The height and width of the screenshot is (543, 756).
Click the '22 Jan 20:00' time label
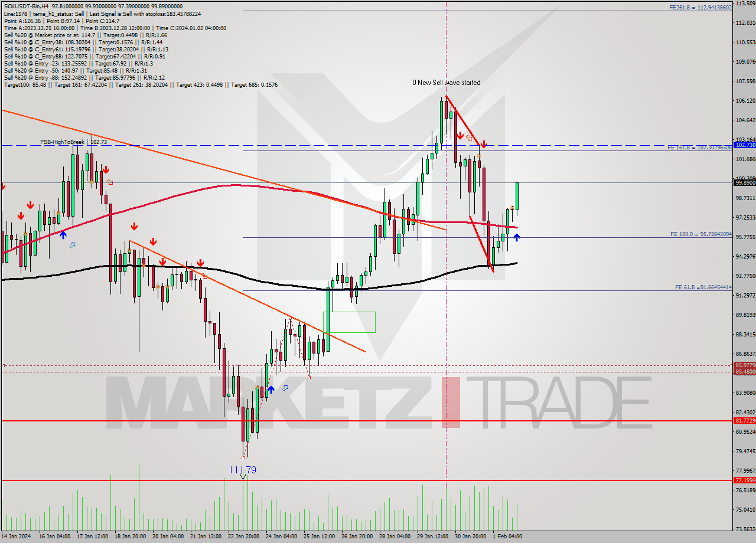(x=243, y=537)
